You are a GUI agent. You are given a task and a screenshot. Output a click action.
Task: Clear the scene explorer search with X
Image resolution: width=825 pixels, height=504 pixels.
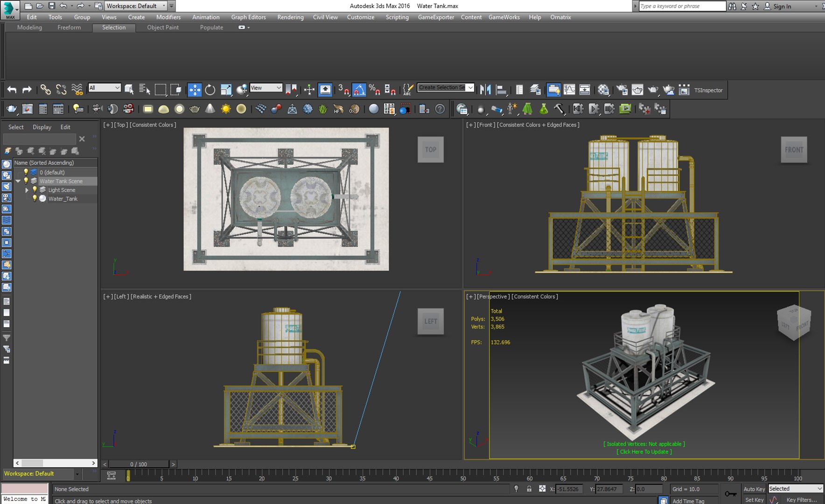(x=82, y=139)
